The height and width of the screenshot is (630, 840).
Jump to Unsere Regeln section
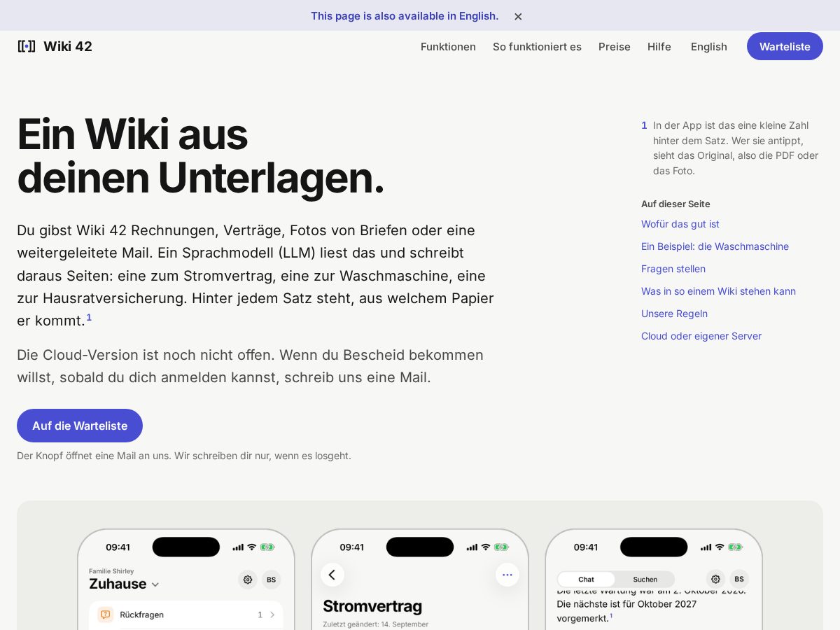pyautogui.click(x=674, y=314)
